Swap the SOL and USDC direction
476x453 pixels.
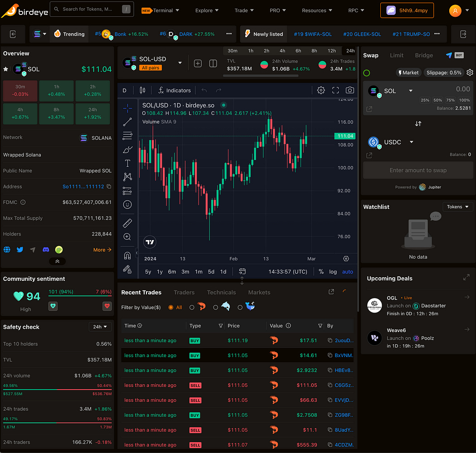coord(418,124)
